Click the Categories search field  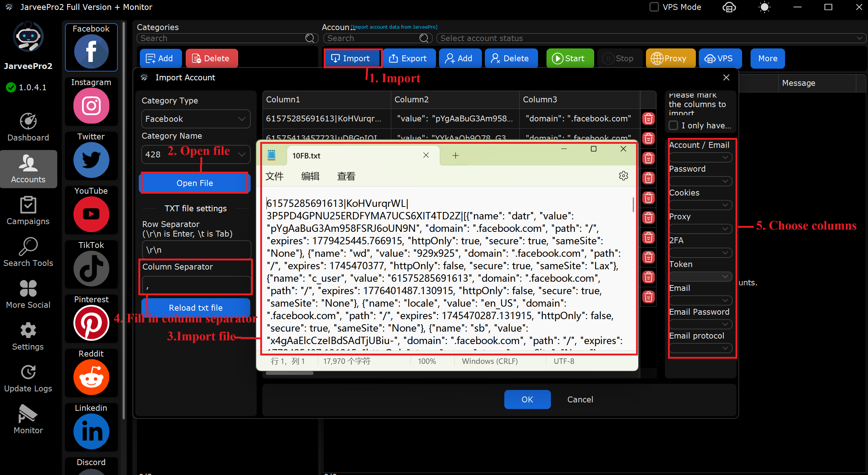coord(228,38)
